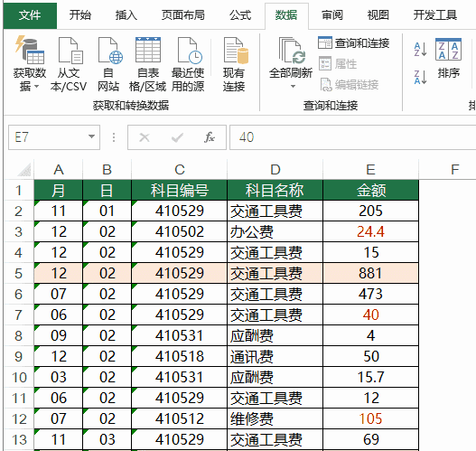The image size is (476, 451).
Task: Switch to the Insert (插入) tab
Action: (126, 15)
